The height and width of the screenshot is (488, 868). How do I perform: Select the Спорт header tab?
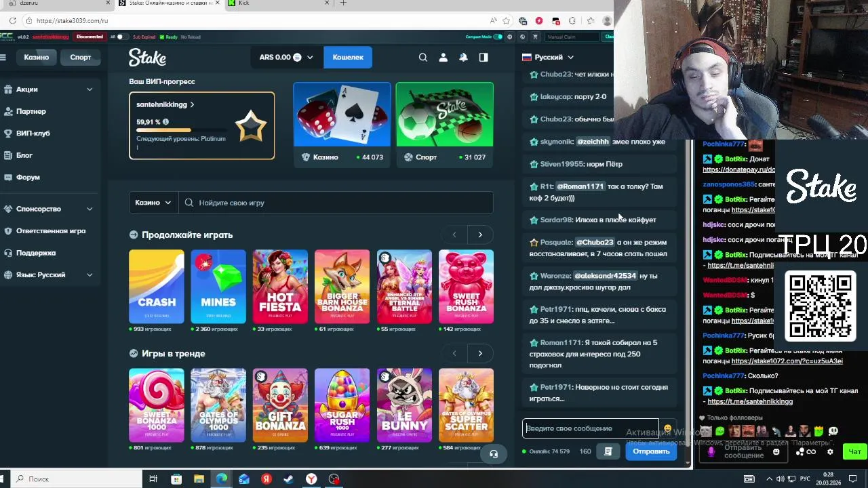[81, 58]
